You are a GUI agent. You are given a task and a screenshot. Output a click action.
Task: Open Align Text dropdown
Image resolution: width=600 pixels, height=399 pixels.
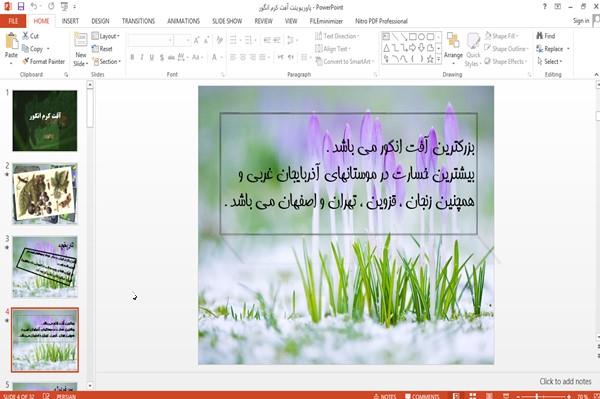333,49
